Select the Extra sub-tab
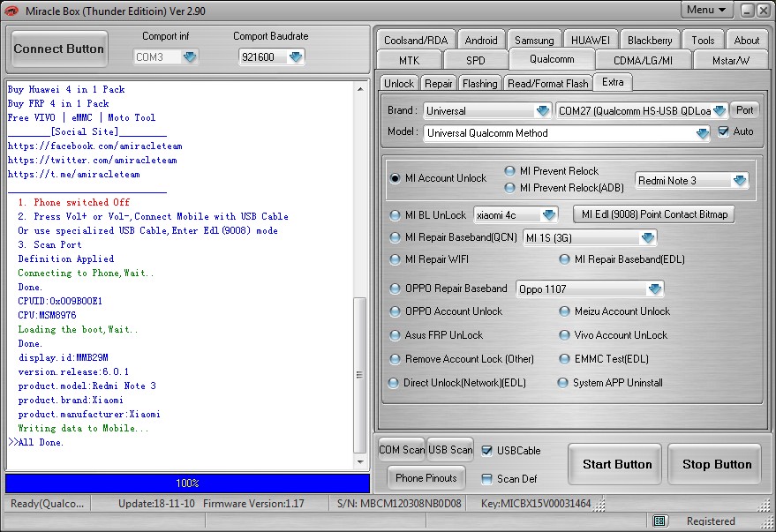 (x=613, y=82)
